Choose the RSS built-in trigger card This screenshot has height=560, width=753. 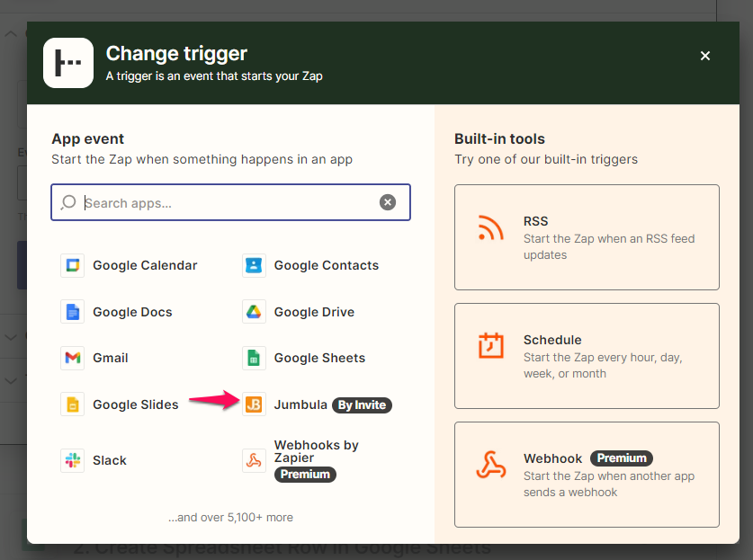click(x=587, y=237)
